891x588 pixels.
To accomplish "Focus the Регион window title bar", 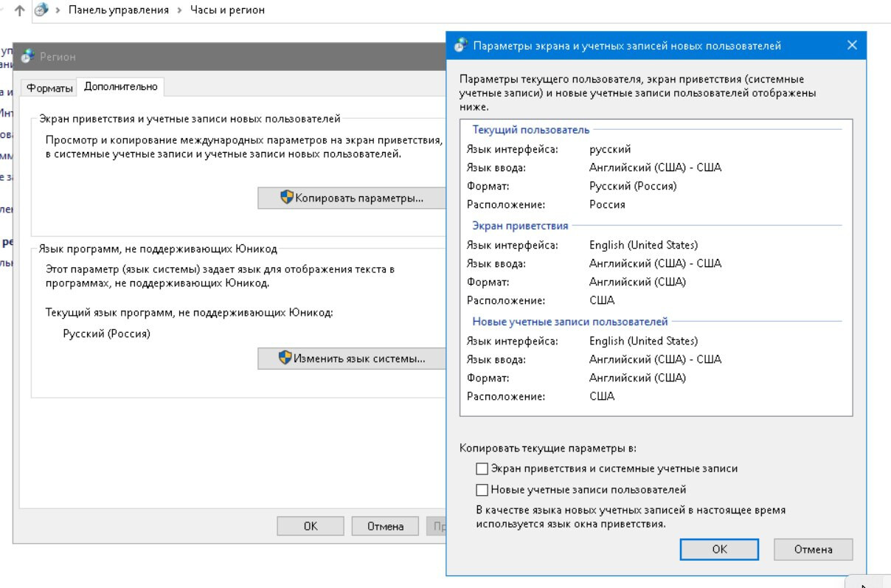I will click(221, 56).
